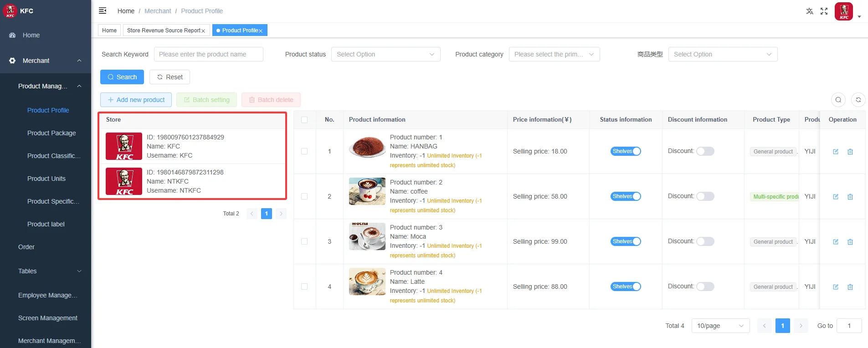Screen dimensions: 868x348
Task: Toggle fullscreen mode icon
Action: [824, 11]
